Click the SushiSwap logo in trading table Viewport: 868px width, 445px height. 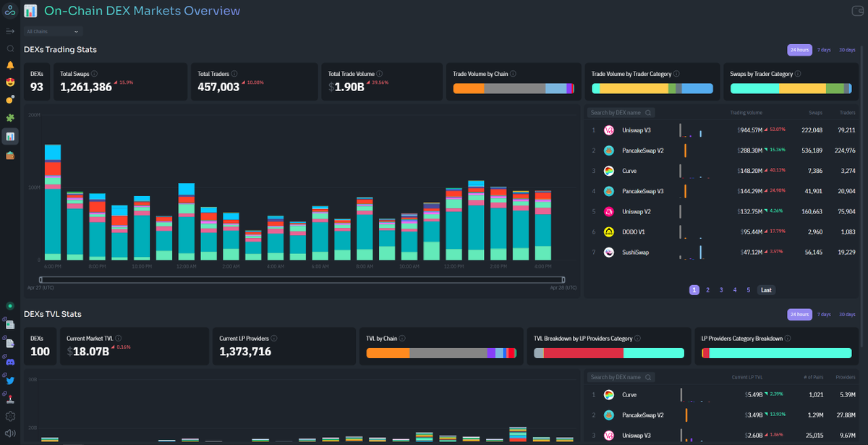[x=609, y=252]
